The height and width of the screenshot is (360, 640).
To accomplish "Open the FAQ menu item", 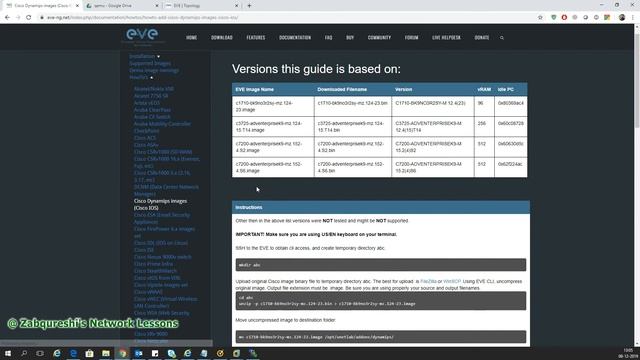I will (329, 38).
